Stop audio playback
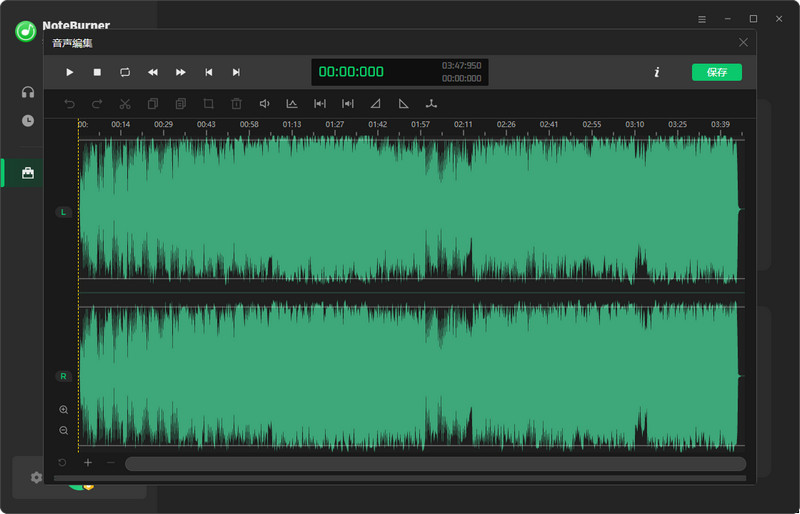This screenshot has width=800, height=514. click(x=97, y=72)
